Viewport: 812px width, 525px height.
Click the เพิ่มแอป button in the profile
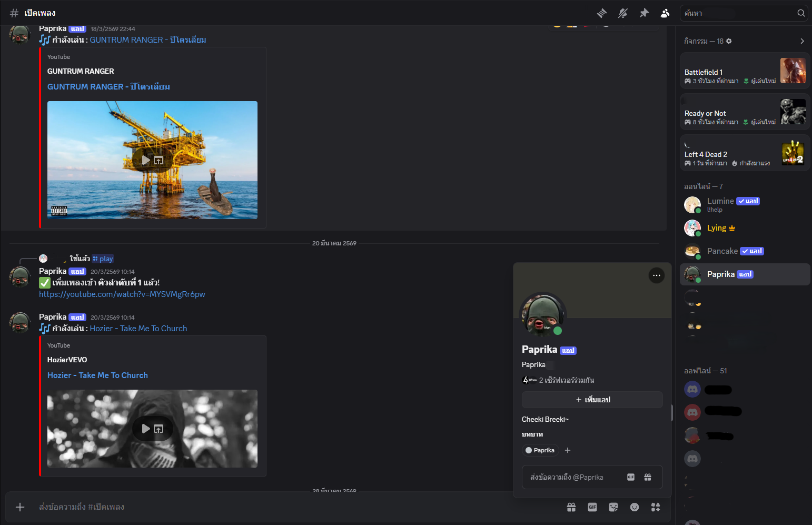(592, 400)
